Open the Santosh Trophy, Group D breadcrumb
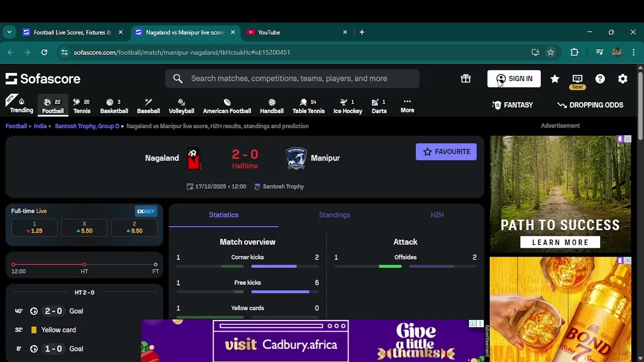Viewport: 644px width, 362px height. [x=87, y=126]
